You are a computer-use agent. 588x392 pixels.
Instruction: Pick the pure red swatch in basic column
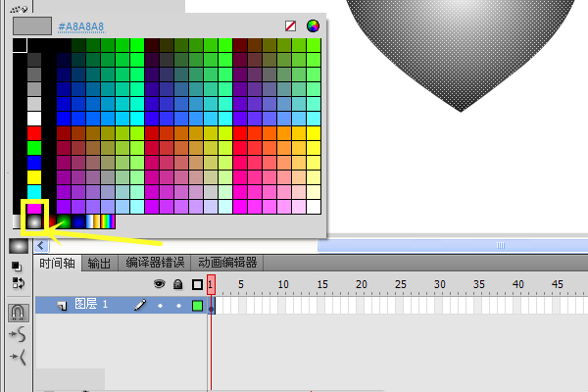(34, 133)
